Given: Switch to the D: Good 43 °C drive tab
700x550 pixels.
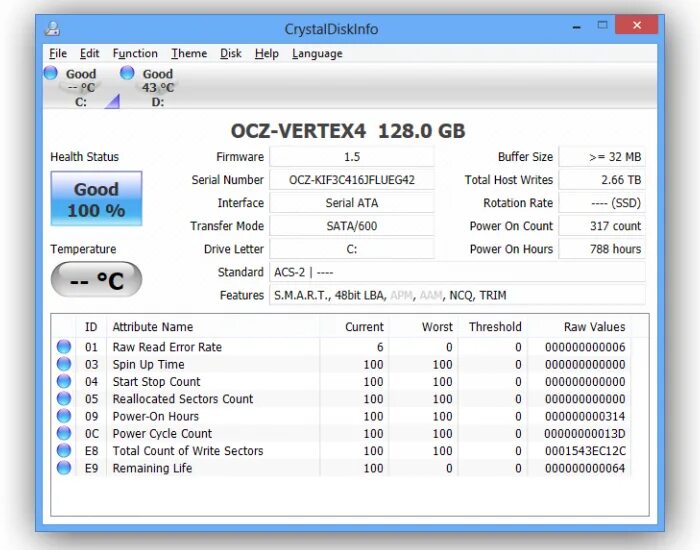Looking at the screenshot, I should pos(158,88).
